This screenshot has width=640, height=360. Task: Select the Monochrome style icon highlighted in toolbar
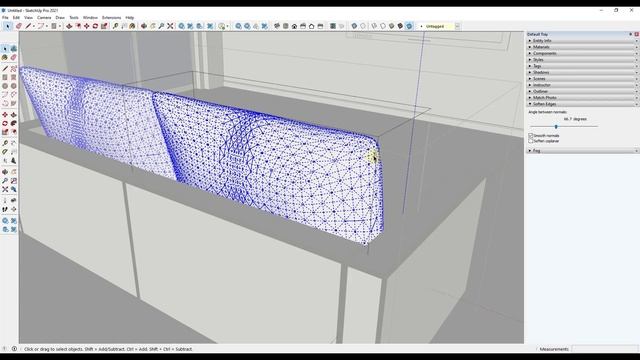(x=409, y=26)
